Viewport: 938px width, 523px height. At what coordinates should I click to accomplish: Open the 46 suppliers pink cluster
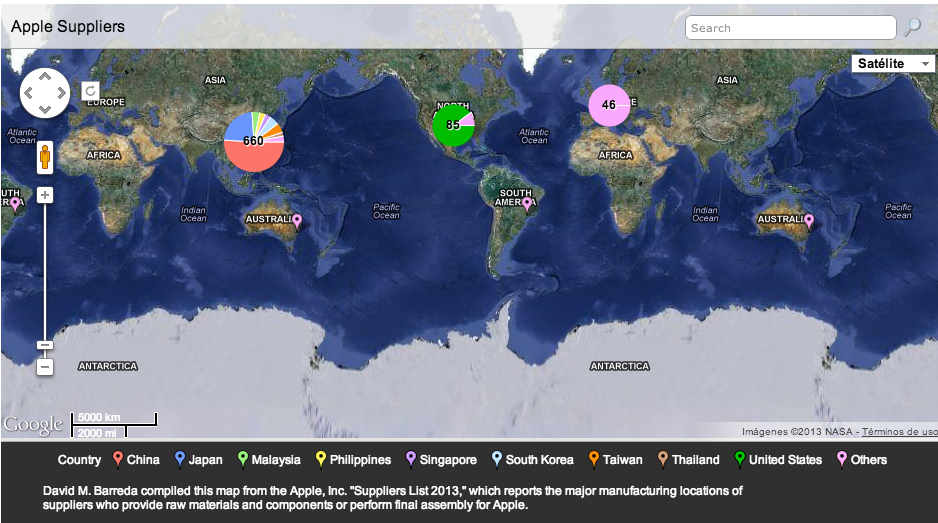609,105
